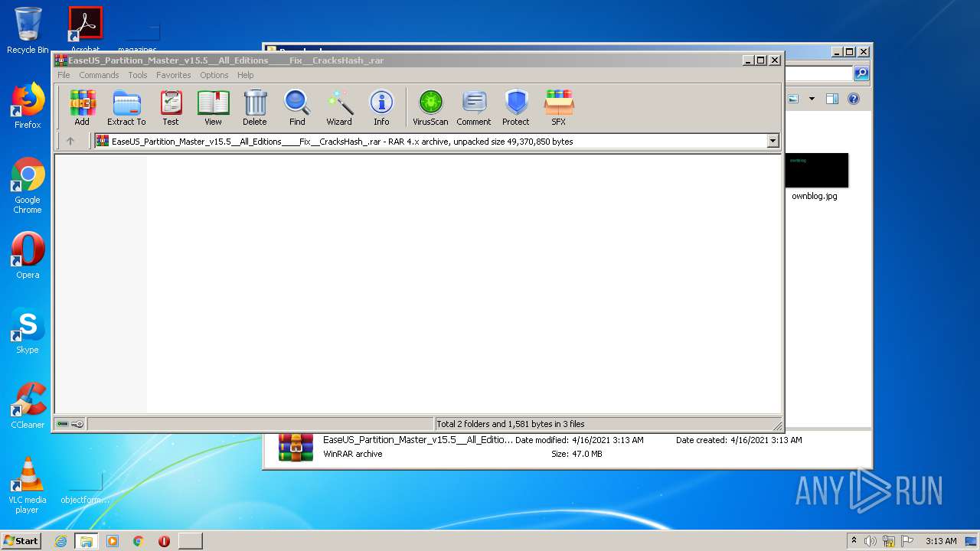Image resolution: width=980 pixels, height=551 pixels.
Task: Click the Chrome taskbar icon
Action: click(139, 541)
